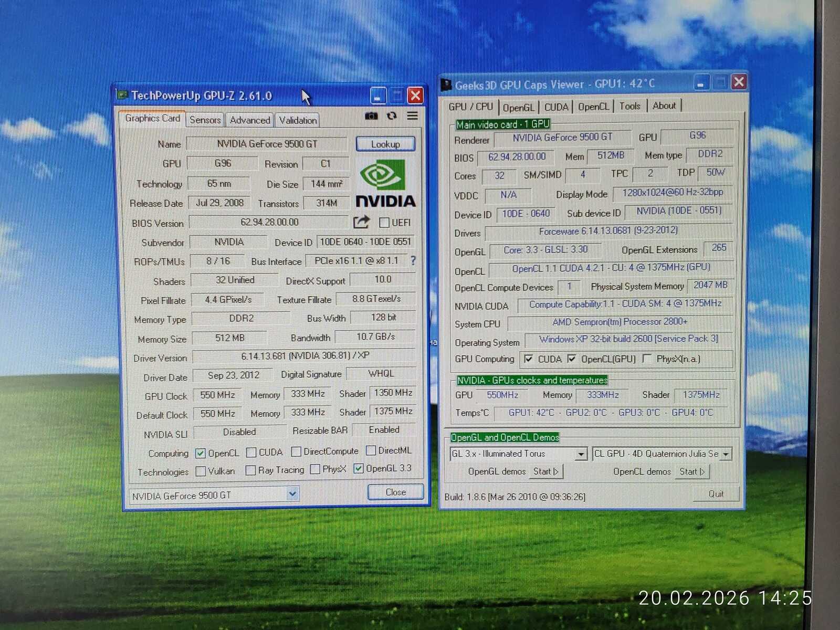
Task: Click the refresh icon in GPU-Z
Action: click(392, 115)
